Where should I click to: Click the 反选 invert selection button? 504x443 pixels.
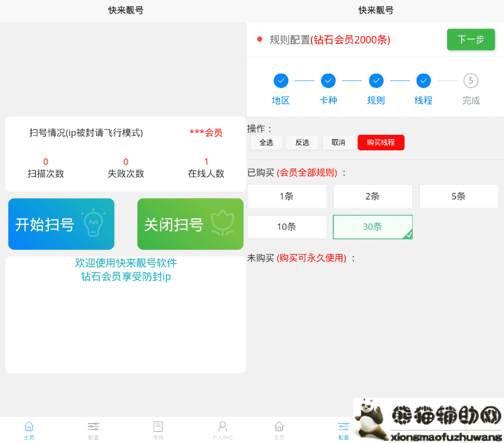tap(302, 142)
